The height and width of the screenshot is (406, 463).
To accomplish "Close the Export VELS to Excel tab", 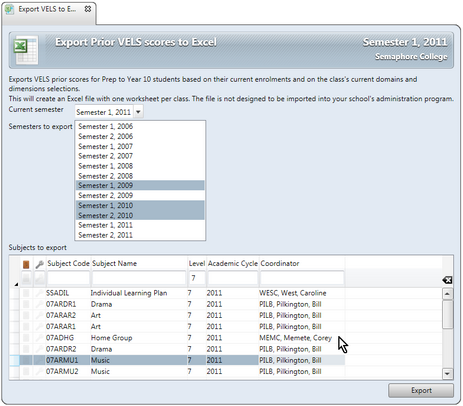I will tap(88, 9).
